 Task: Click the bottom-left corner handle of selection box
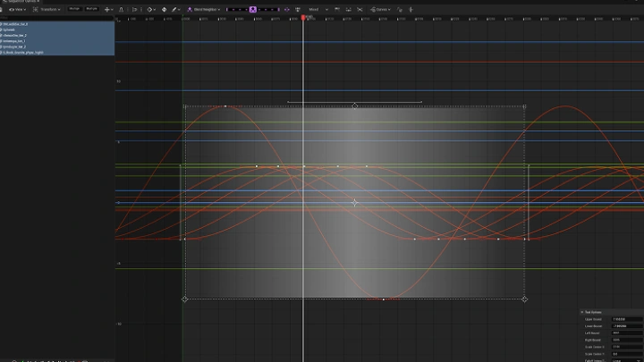point(185,299)
